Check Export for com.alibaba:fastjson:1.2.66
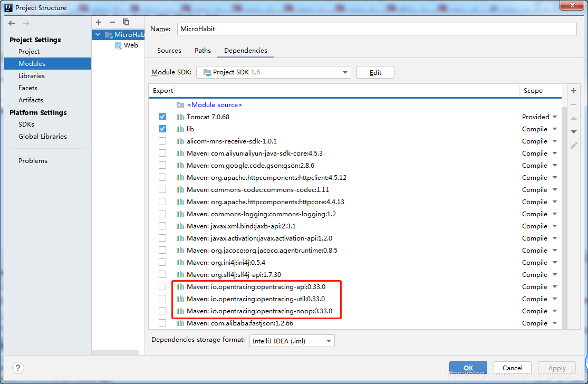Image resolution: width=588 pixels, height=384 pixels. 162,323
